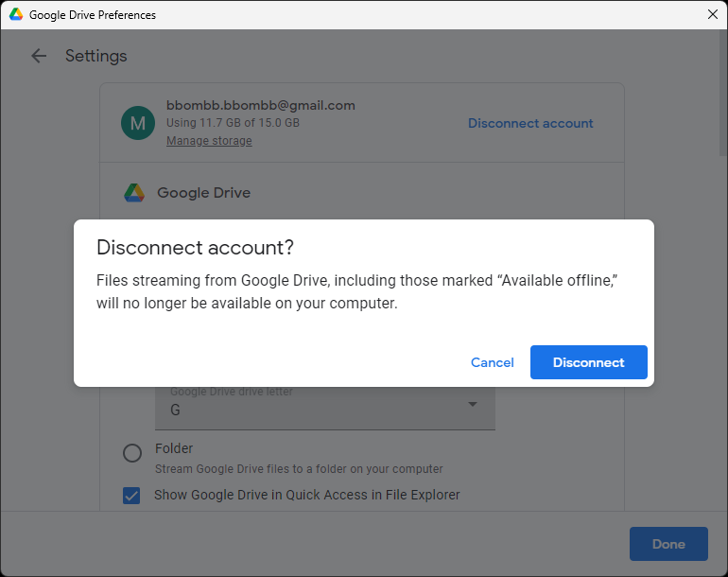Select the Folder radio button
Image resolution: width=728 pixels, height=577 pixels.
[132, 453]
